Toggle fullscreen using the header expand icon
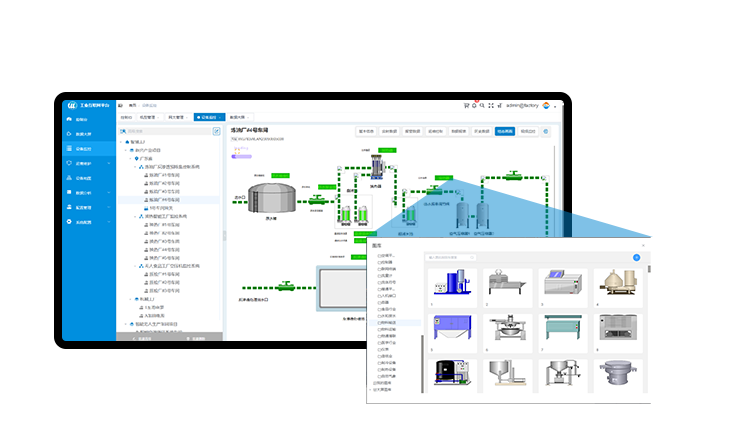 click(x=491, y=105)
